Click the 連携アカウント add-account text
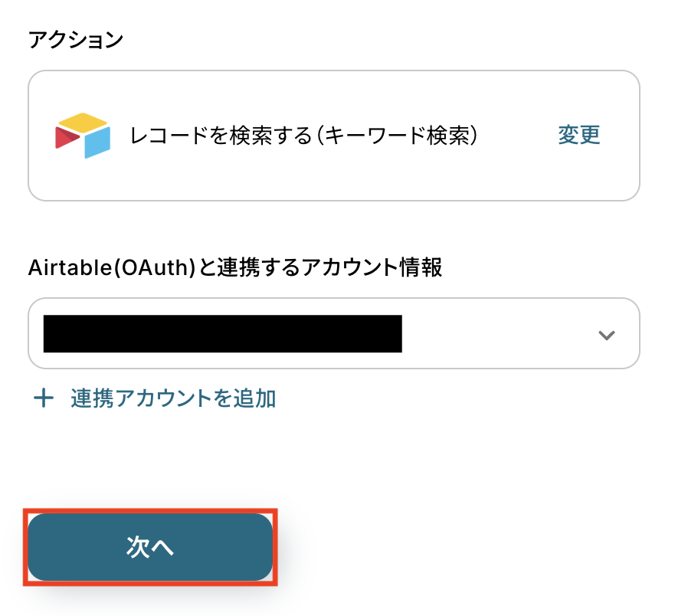The height and width of the screenshot is (616, 688). coord(173,398)
